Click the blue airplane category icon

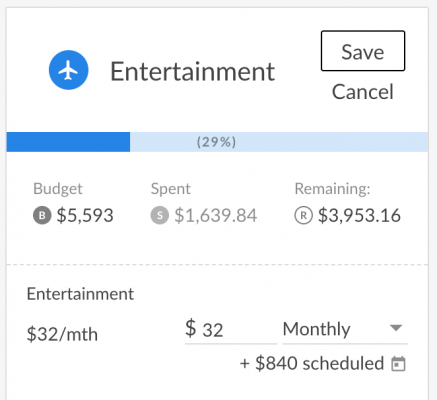[x=69, y=70]
